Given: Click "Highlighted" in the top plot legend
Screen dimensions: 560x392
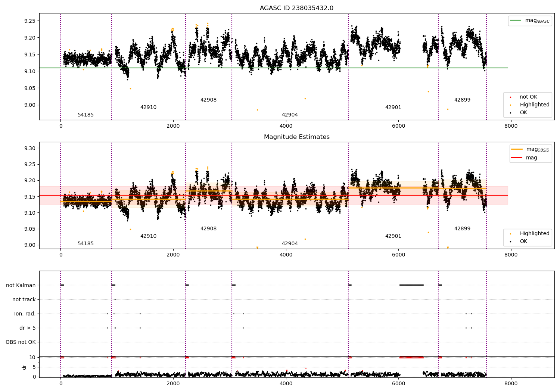Looking at the screenshot, I should coord(535,105).
